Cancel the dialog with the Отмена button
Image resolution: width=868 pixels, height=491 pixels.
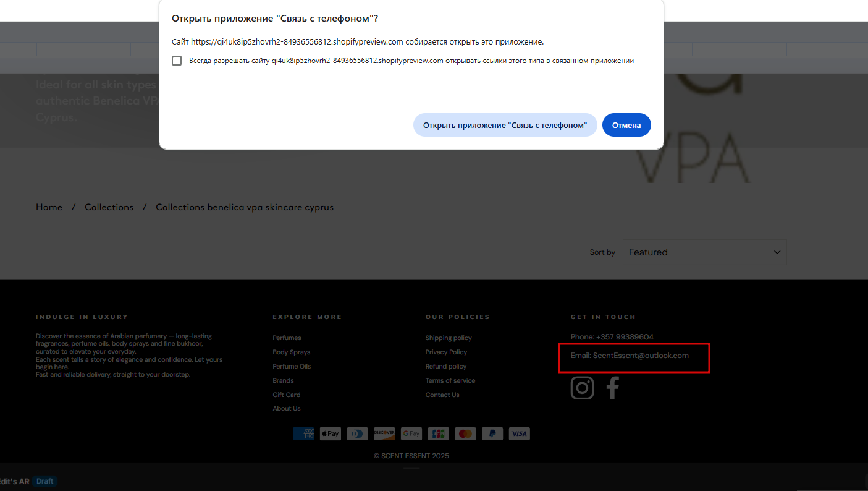(x=626, y=125)
